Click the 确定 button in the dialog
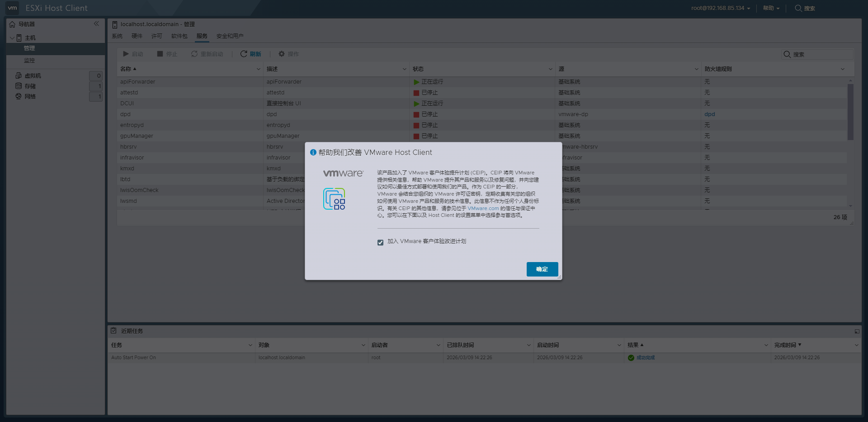Screen dimensions: 868x422 (x=542, y=269)
